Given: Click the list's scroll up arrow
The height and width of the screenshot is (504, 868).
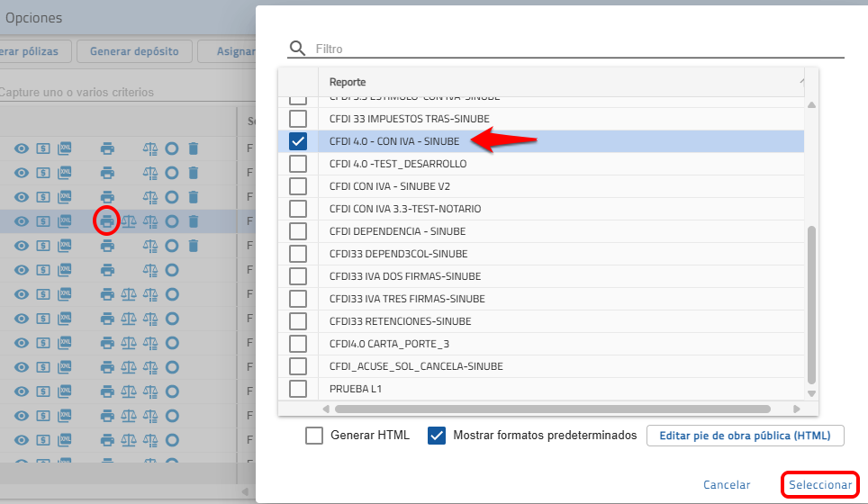Looking at the screenshot, I should pyautogui.click(x=811, y=105).
